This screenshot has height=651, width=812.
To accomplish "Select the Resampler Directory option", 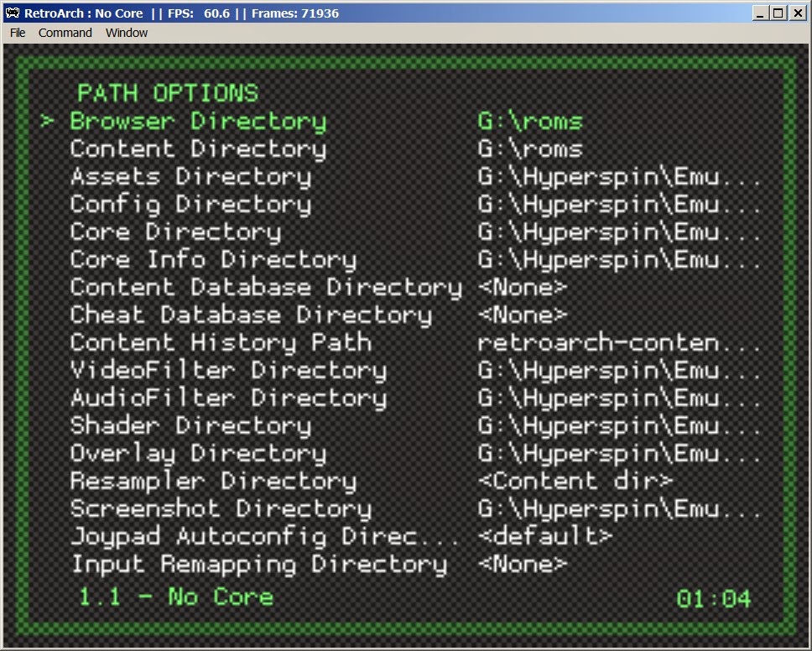I will [213, 482].
